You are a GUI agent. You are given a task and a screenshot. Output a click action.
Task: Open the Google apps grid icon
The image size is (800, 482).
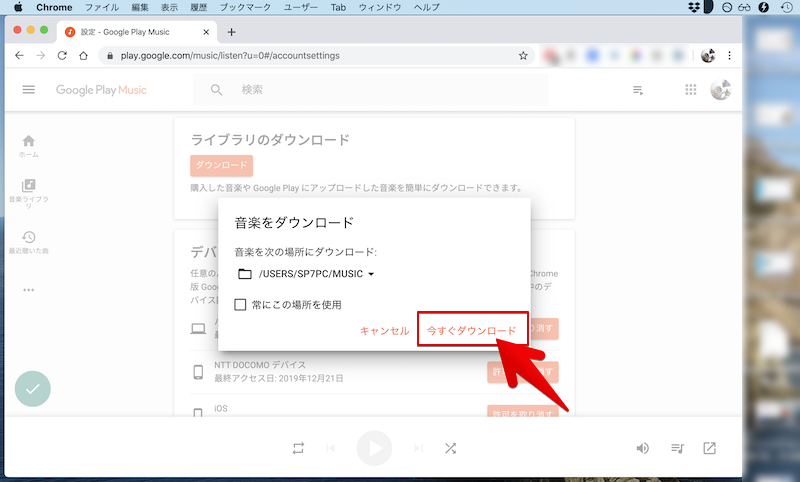[x=690, y=90]
